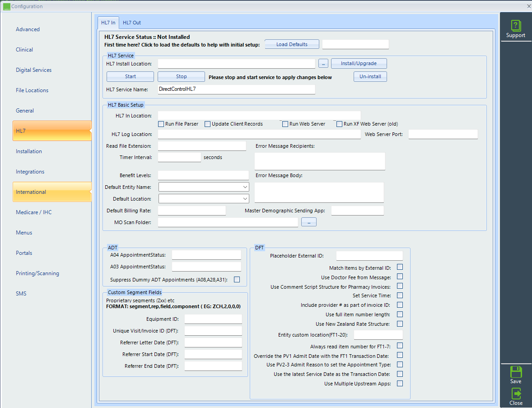Toggle Update Client Records checkbox

(x=208, y=124)
